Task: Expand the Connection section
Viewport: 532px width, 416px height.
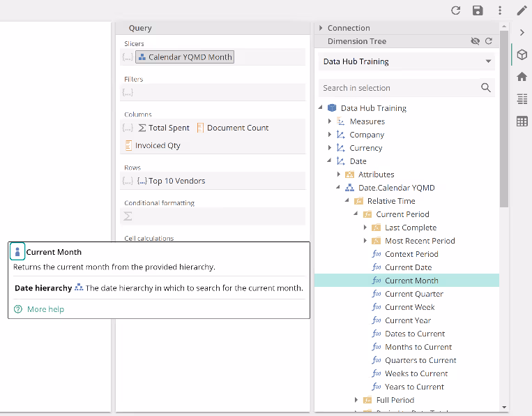Action: point(321,28)
